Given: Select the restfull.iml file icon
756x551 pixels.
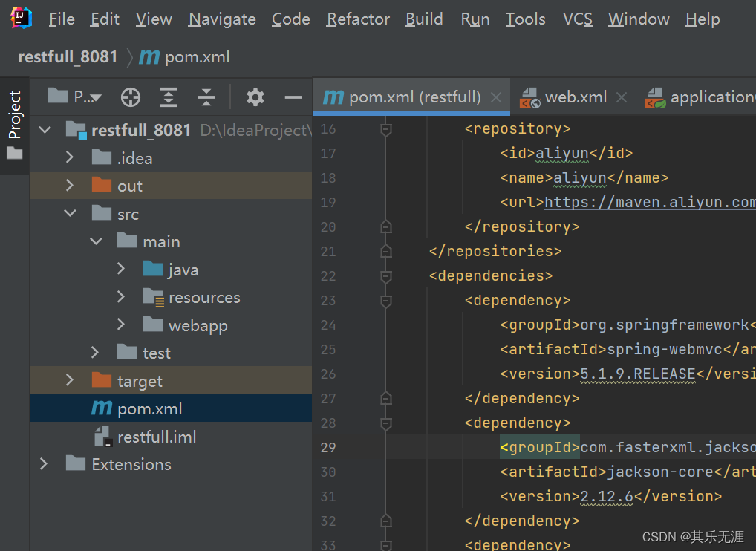Looking at the screenshot, I should pos(103,436).
